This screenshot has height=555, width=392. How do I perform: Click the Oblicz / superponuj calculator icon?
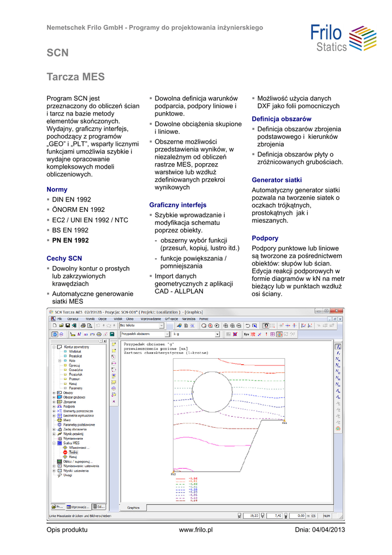click(59, 461)
